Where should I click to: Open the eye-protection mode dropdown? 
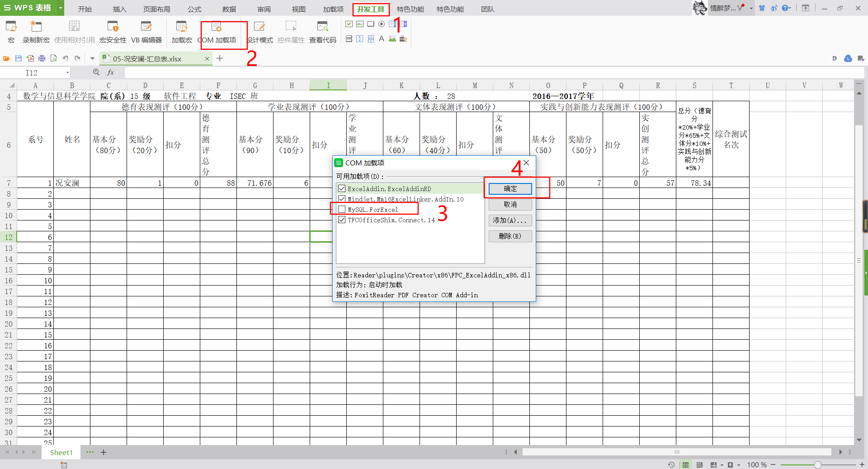click(x=739, y=465)
